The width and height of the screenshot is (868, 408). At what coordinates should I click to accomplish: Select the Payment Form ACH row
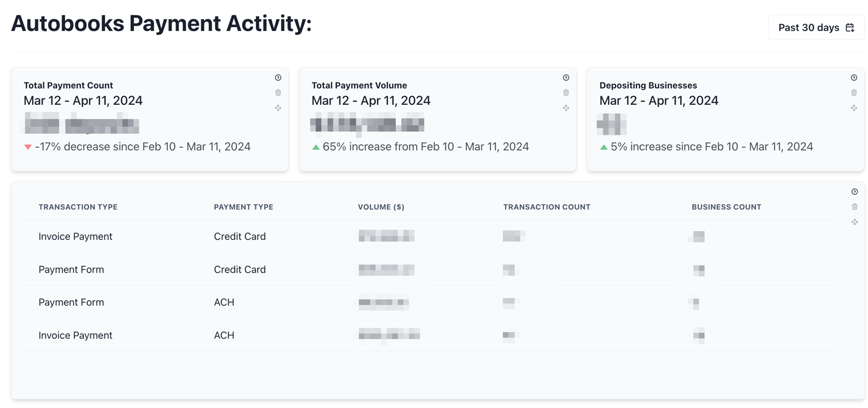pos(431,302)
